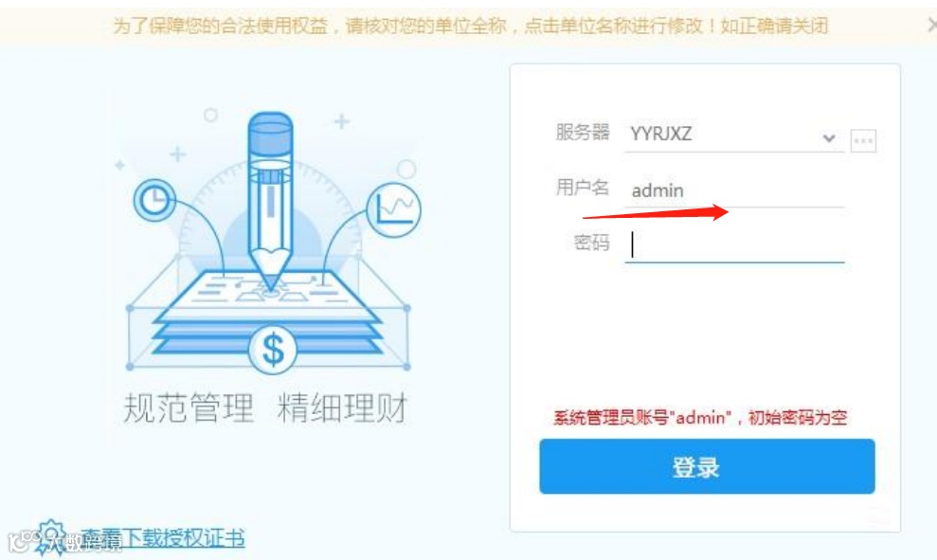The height and width of the screenshot is (560, 937).
Task: Click the gear icon beside the certificate link
Action: [x=51, y=536]
